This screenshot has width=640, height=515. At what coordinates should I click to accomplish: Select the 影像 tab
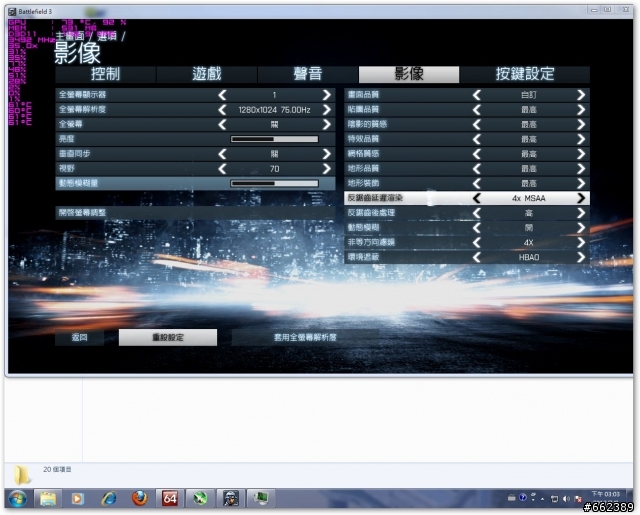[x=409, y=74]
